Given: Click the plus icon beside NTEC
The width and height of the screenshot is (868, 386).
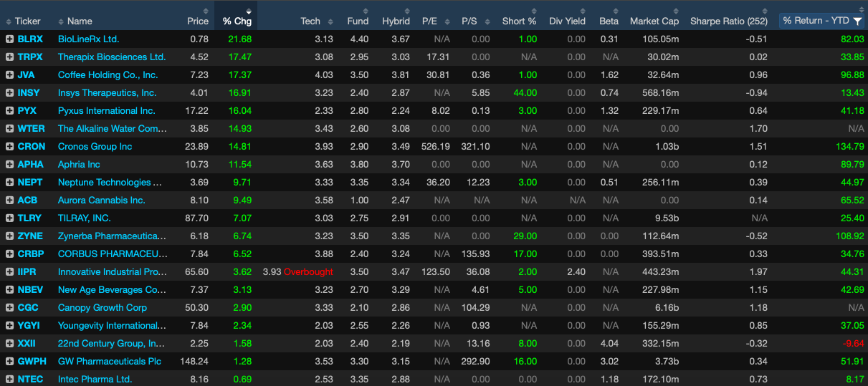Looking at the screenshot, I should 9,379.
